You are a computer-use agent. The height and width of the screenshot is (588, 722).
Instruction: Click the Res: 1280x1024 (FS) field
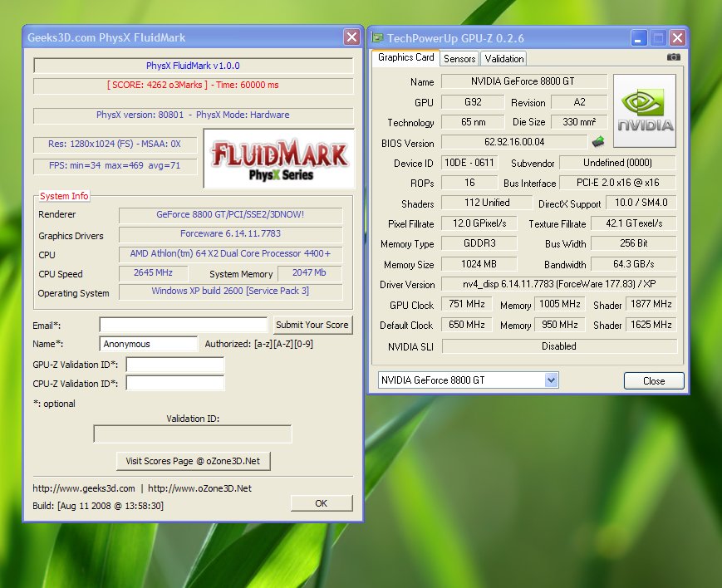(x=115, y=145)
